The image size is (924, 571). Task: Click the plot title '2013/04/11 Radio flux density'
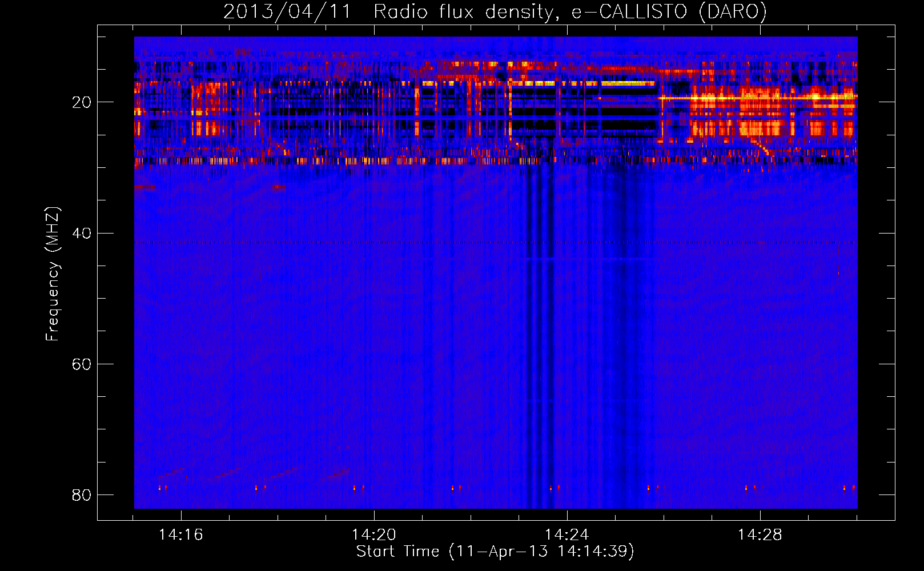tap(495, 11)
